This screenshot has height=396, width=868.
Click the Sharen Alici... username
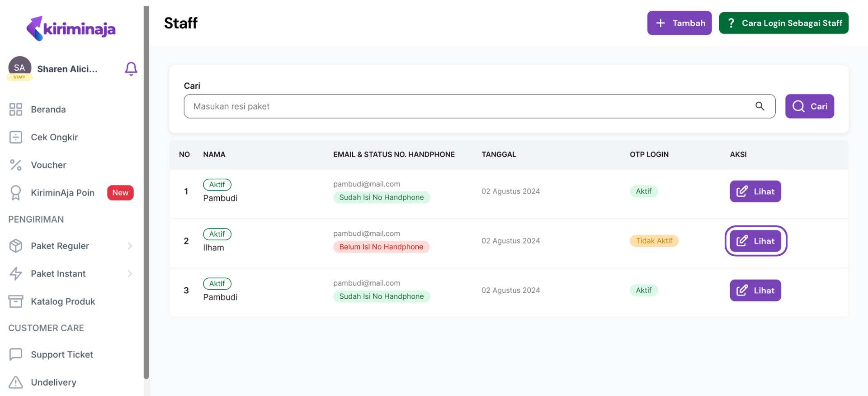67,69
